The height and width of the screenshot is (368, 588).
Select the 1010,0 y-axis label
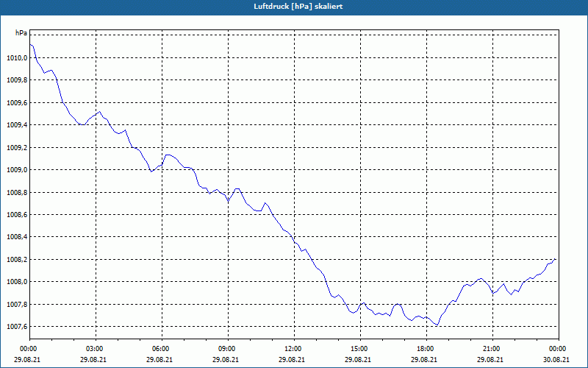point(17,58)
